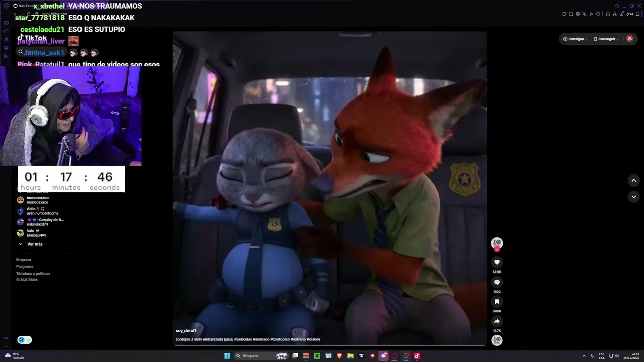Click the Conseguir app button with phone icon
This screenshot has width=644, height=362.
pyautogui.click(x=606, y=39)
